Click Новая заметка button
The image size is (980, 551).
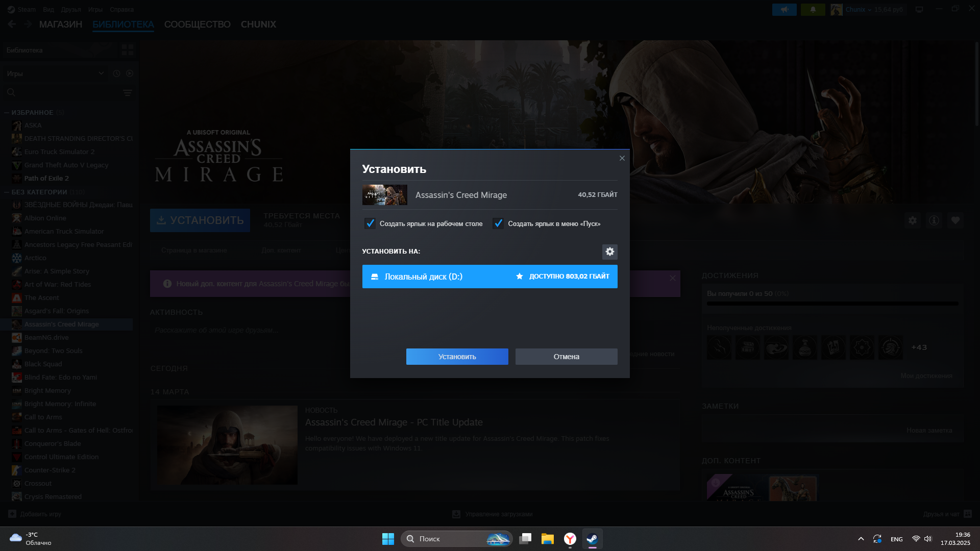929,431
